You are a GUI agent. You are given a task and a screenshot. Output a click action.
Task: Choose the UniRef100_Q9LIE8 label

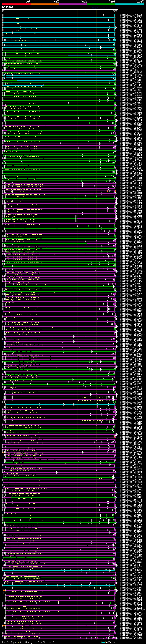pyautogui.click(x=131, y=63)
